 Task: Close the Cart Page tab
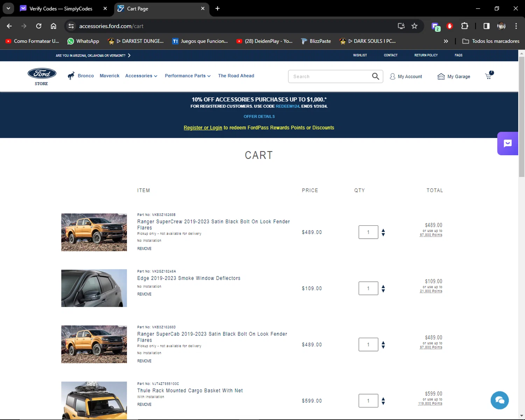pos(203,8)
